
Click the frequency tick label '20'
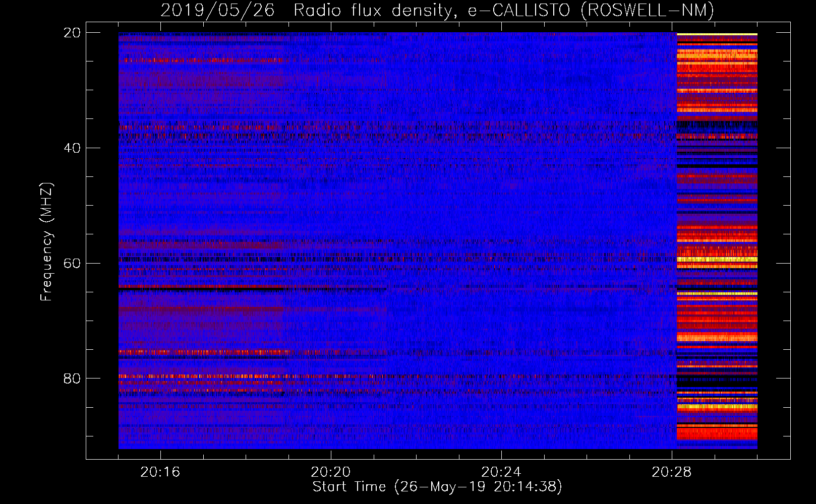(72, 33)
